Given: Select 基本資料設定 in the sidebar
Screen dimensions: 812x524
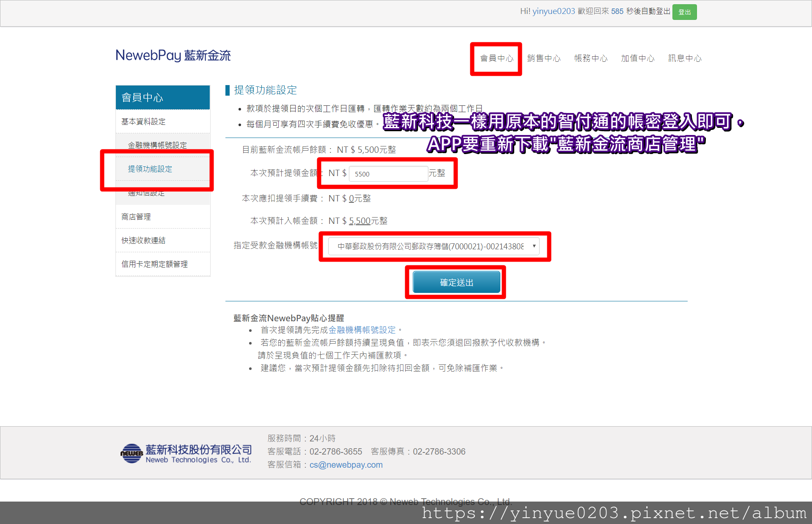Looking at the screenshot, I should (x=163, y=121).
